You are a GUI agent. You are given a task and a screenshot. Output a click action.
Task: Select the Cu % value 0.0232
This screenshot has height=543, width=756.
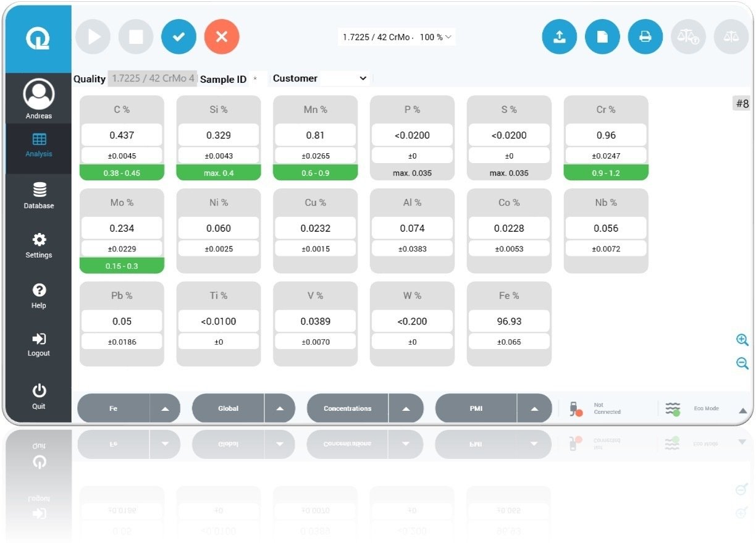pyautogui.click(x=316, y=228)
